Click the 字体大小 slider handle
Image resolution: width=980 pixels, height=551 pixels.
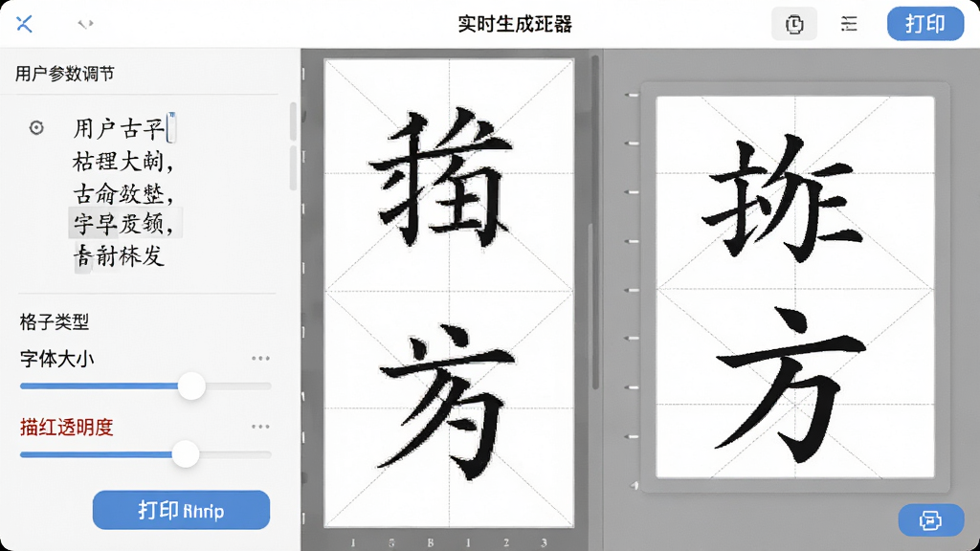pyautogui.click(x=191, y=386)
